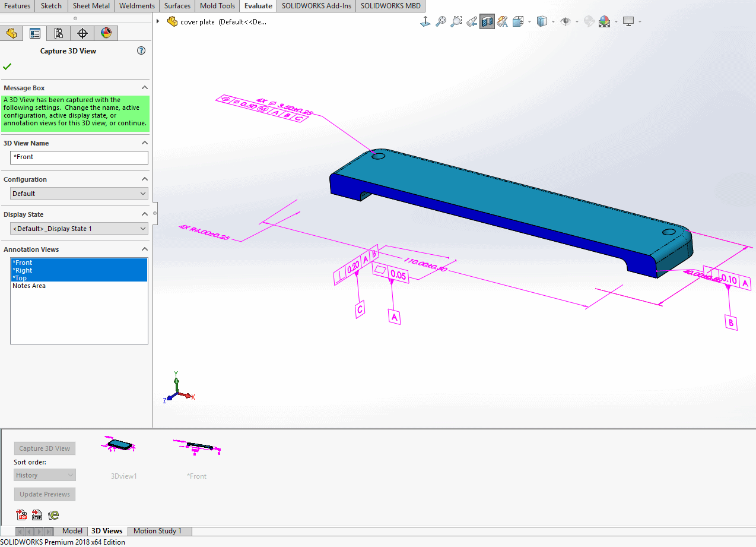Click the 3D View Name input field
Image resolution: width=756 pixels, height=547 pixels.
[x=79, y=157]
